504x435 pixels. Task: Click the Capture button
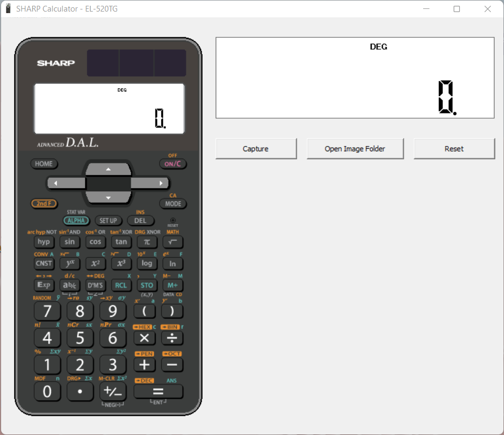coord(256,149)
